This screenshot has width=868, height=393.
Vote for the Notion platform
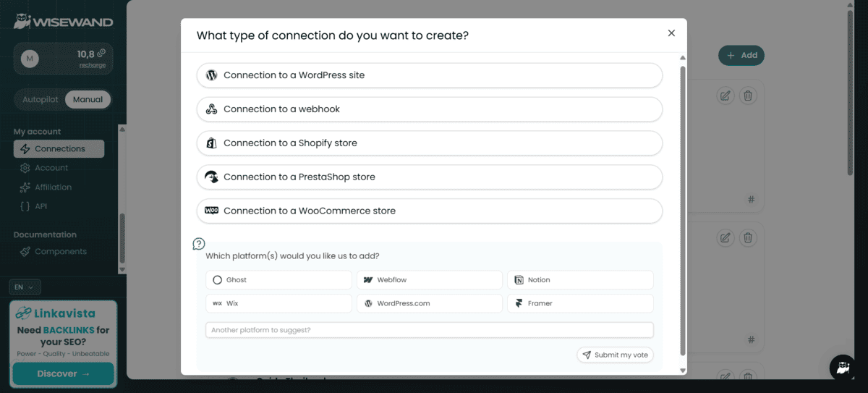pyautogui.click(x=580, y=280)
